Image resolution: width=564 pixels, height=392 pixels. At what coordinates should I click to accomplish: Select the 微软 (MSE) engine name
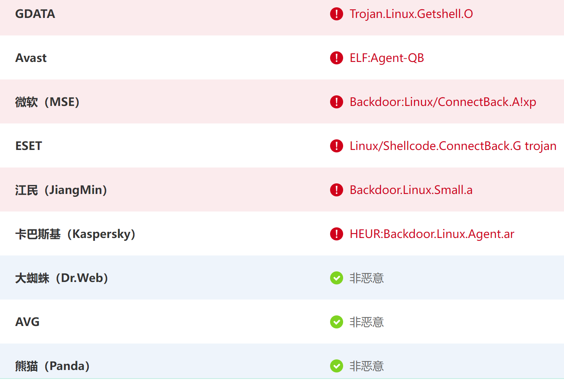coord(47,102)
